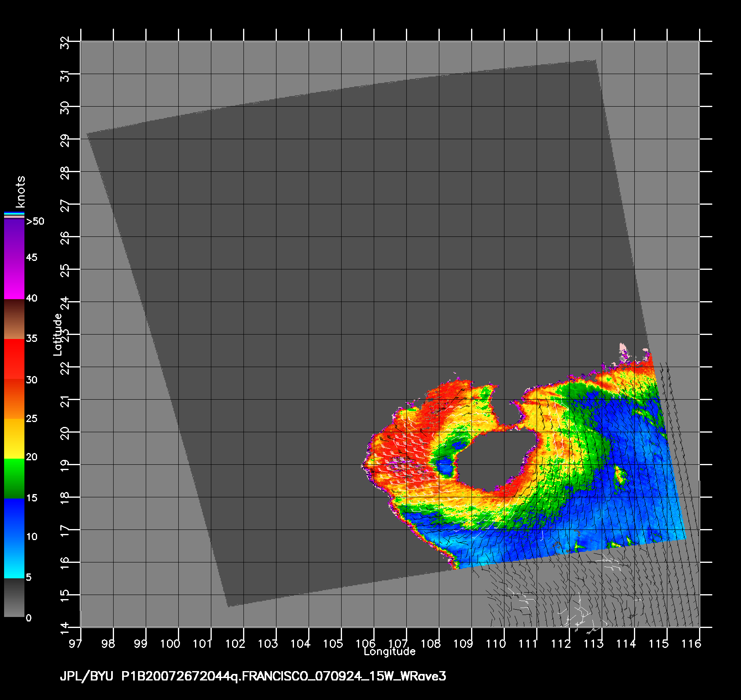Click the longitude axis label '115'
This screenshot has height=700, width=741.
(x=658, y=644)
